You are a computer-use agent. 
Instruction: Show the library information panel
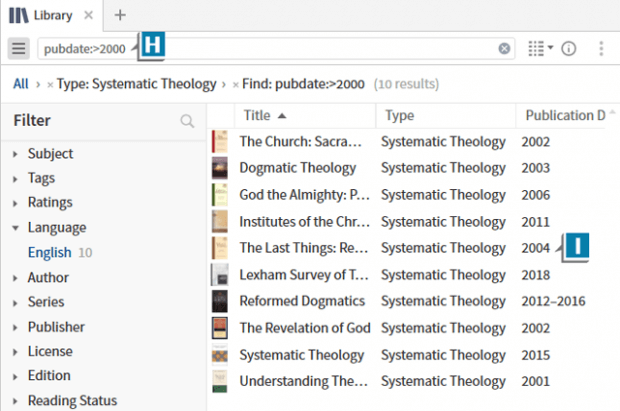click(x=569, y=48)
